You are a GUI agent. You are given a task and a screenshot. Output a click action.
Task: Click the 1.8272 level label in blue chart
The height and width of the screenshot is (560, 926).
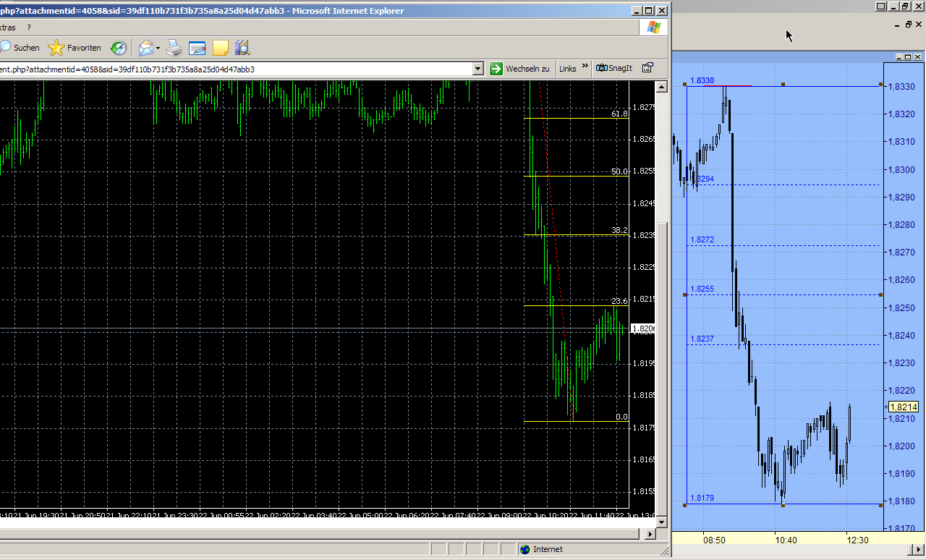coord(702,239)
